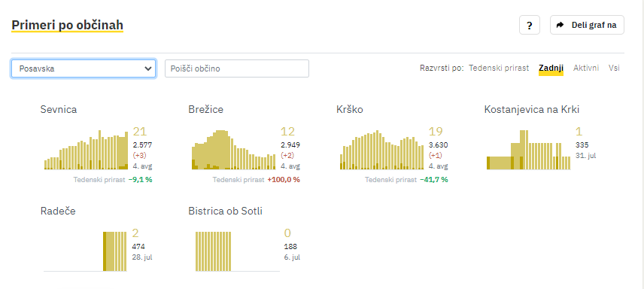Click the Kostanjevica na Krki chart
Image resolution: width=644 pixels, height=289 pixels.
coord(529,150)
